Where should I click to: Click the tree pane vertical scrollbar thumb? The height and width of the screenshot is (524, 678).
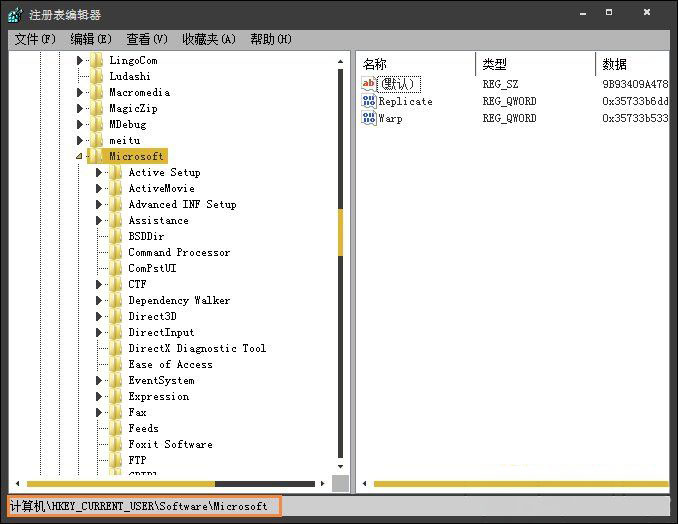(340, 233)
